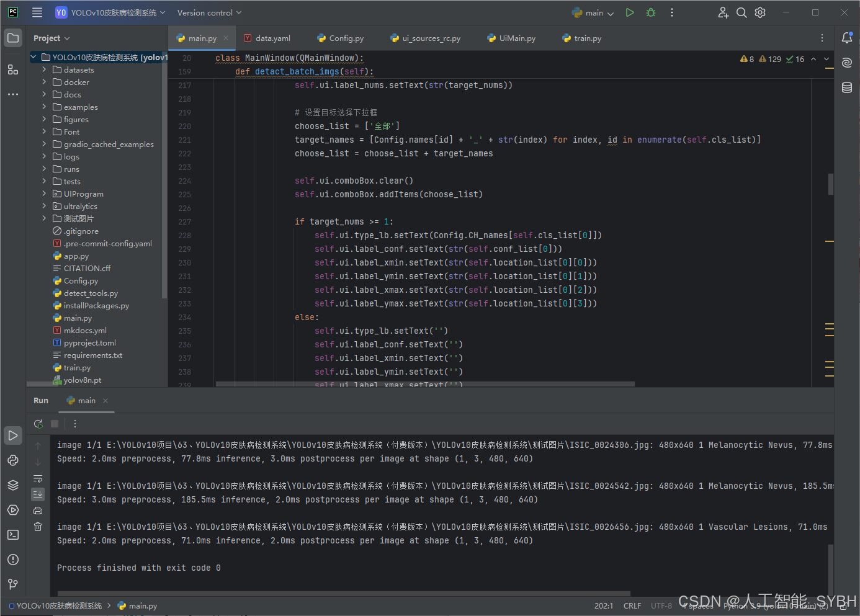Open Structure tool window icon
860x616 pixels.
pyautogui.click(x=13, y=69)
